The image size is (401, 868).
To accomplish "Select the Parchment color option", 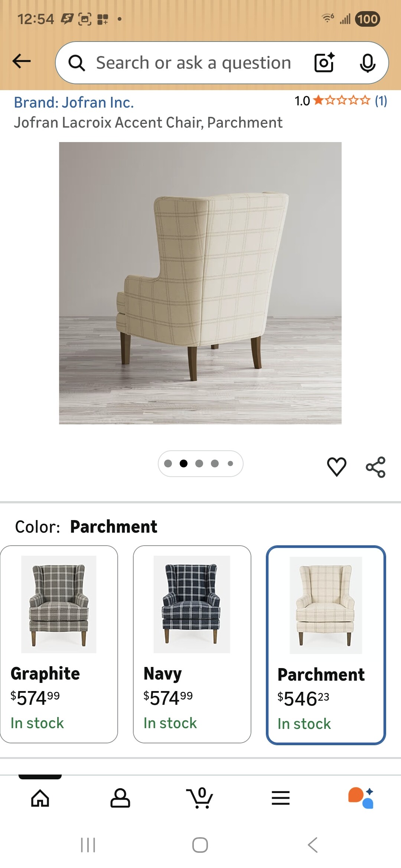I will pos(326,645).
